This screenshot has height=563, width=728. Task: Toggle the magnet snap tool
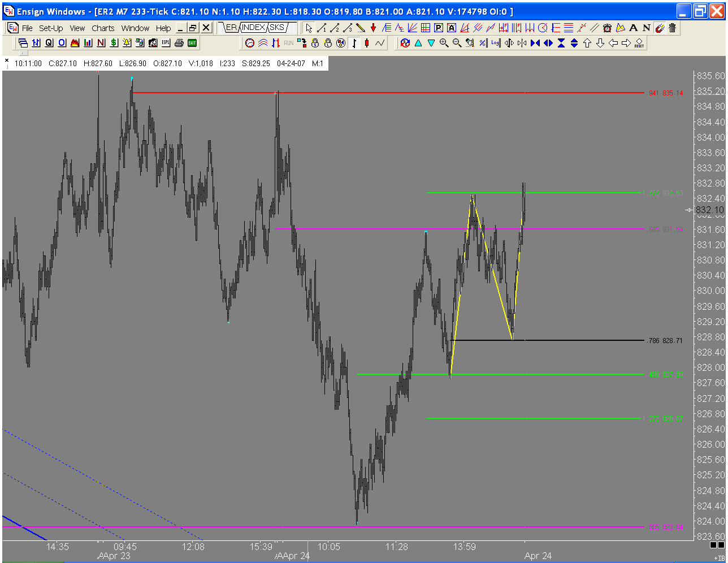659,28
